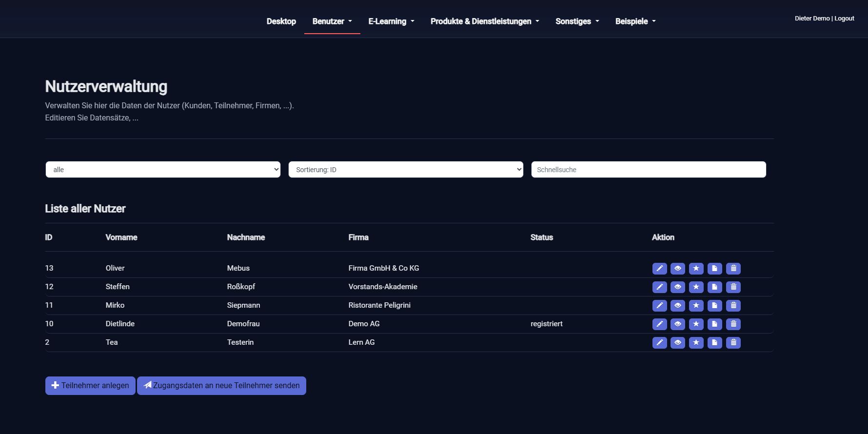Delete user Dietlinde Demofrau via trash icon
The image size is (868, 434).
(733, 324)
